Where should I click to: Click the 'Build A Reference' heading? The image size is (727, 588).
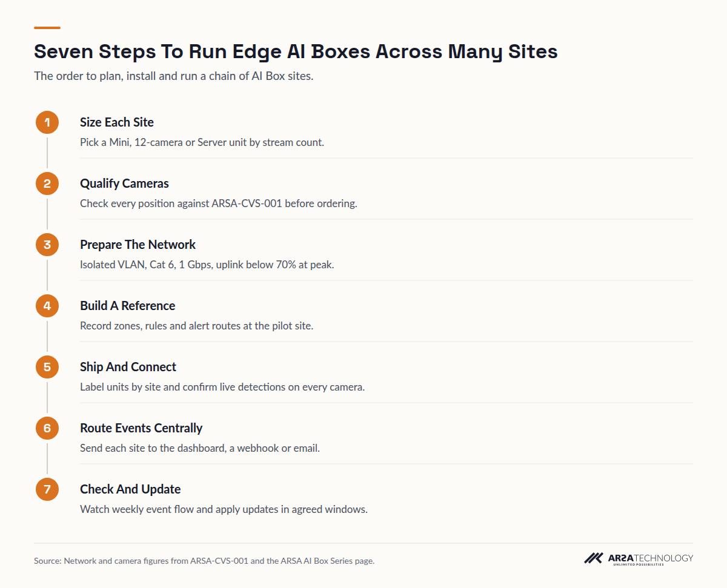coord(127,306)
